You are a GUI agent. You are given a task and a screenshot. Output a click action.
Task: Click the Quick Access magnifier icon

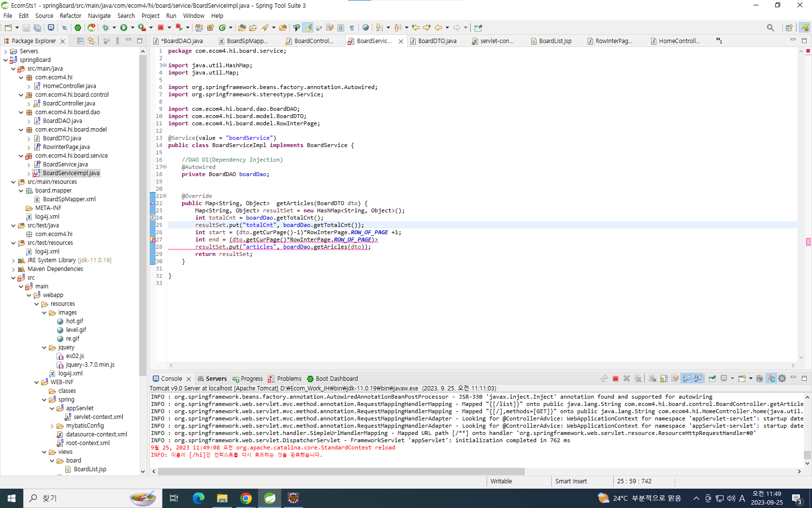click(x=770, y=28)
